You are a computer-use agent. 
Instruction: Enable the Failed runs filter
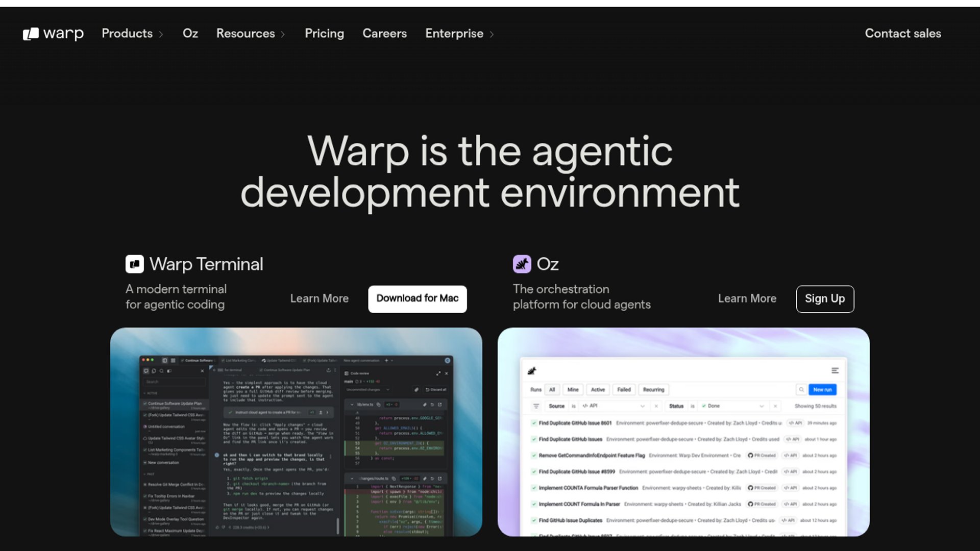pyautogui.click(x=625, y=390)
